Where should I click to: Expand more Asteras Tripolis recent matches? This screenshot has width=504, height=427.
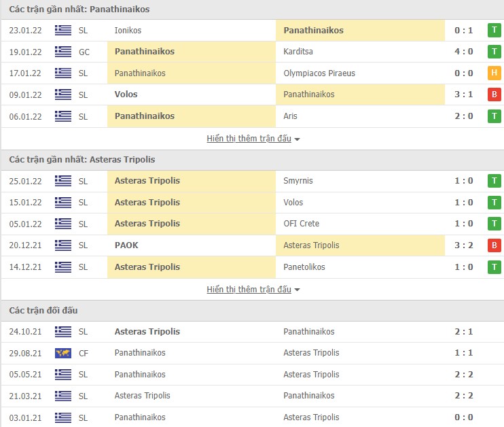253,290
